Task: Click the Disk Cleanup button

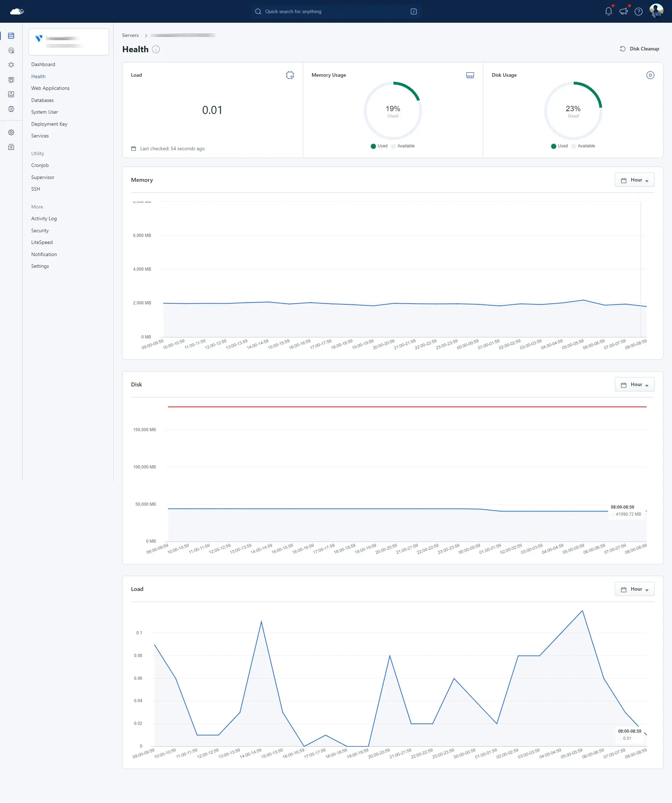Action: (x=639, y=49)
